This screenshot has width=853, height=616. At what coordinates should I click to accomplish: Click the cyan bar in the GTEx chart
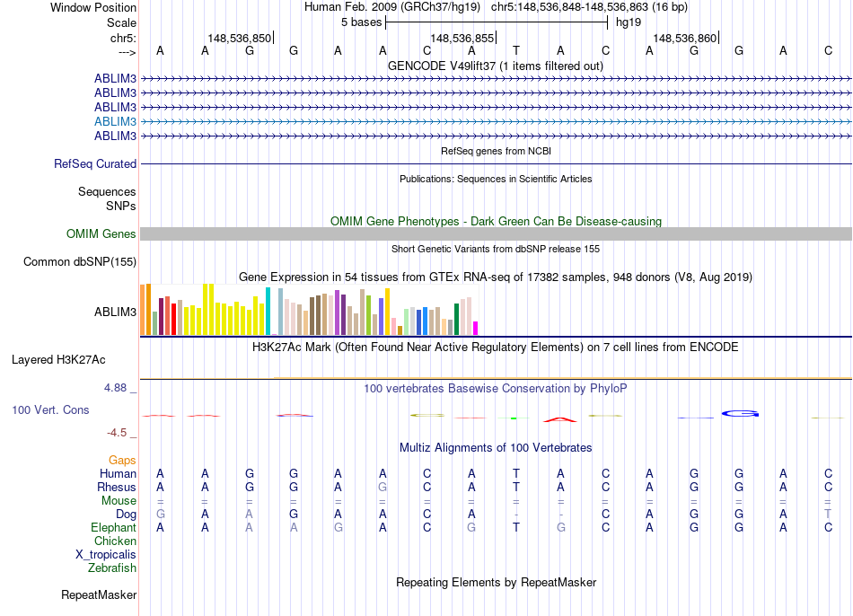click(268, 312)
